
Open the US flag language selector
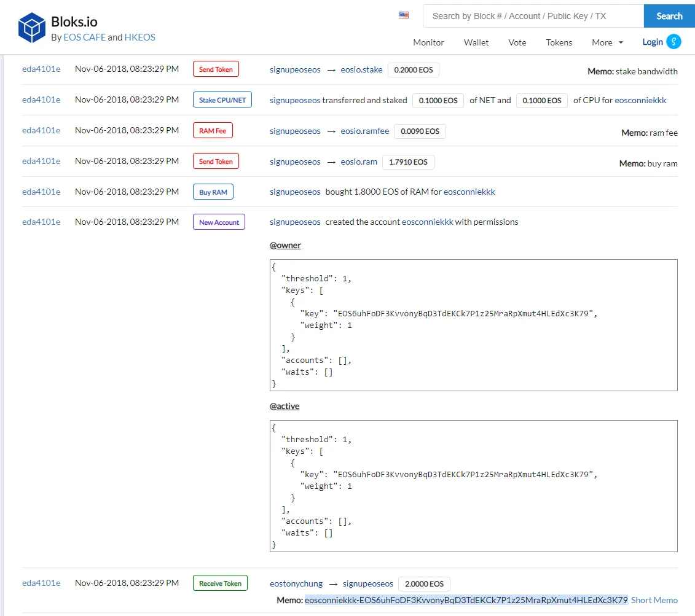(403, 15)
